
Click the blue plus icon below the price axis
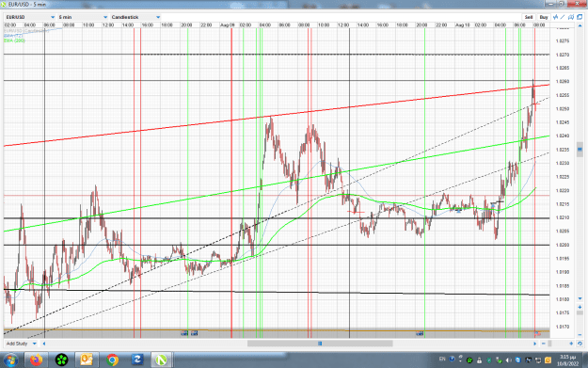[580, 307]
